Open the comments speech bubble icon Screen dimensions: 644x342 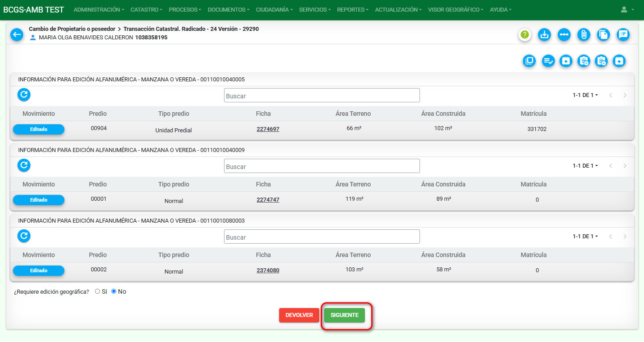[623, 34]
